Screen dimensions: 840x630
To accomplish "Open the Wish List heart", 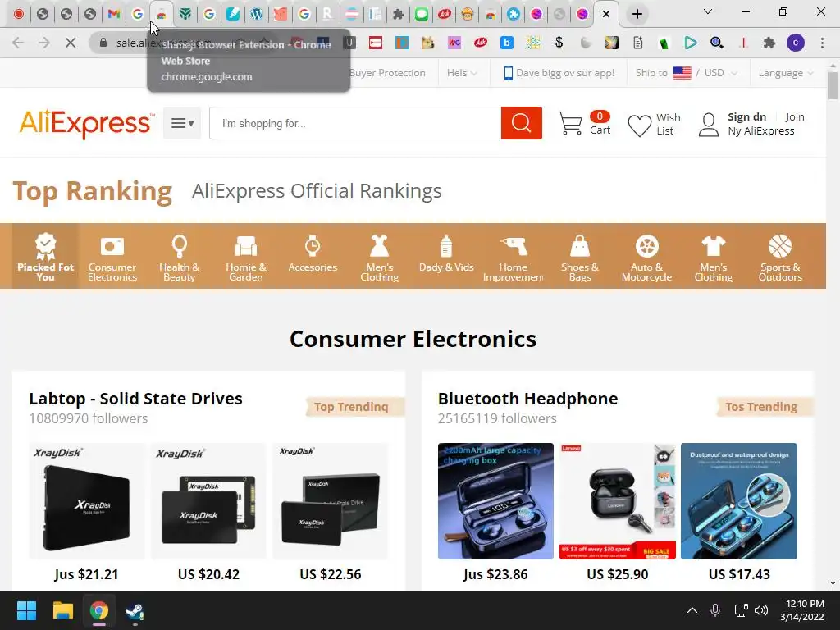I will coord(654,125).
